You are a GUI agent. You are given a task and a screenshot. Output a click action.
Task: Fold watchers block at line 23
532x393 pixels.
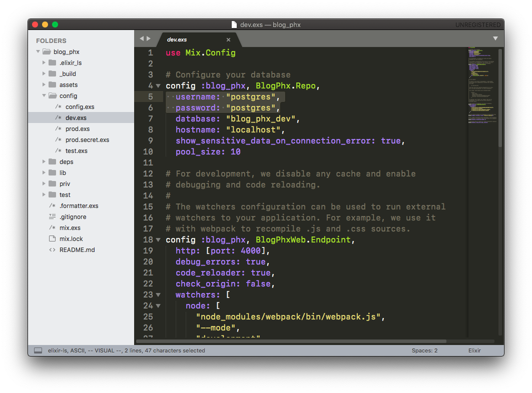(x=158, y=295)
